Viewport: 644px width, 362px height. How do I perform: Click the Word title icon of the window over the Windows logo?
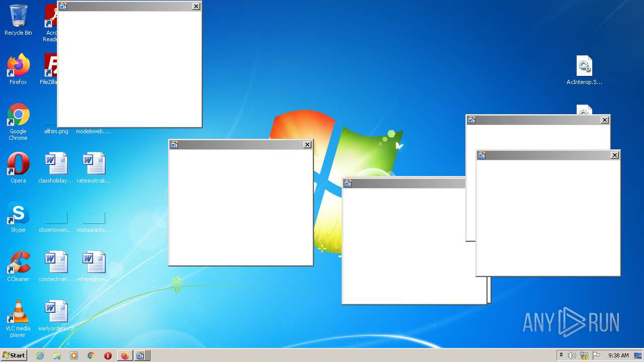[x=174, y=145]
